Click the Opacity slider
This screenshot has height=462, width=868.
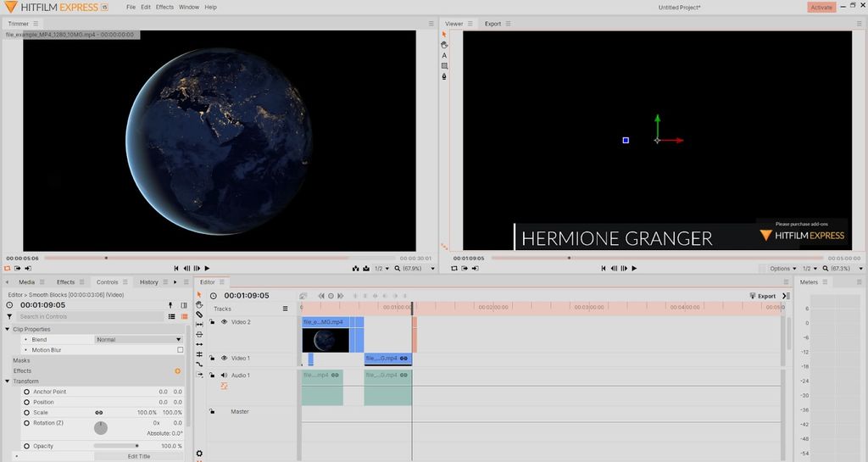116,446
